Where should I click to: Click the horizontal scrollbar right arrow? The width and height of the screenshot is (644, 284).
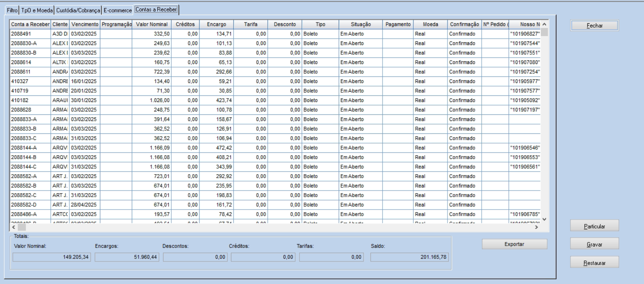(x=537, y=227)
